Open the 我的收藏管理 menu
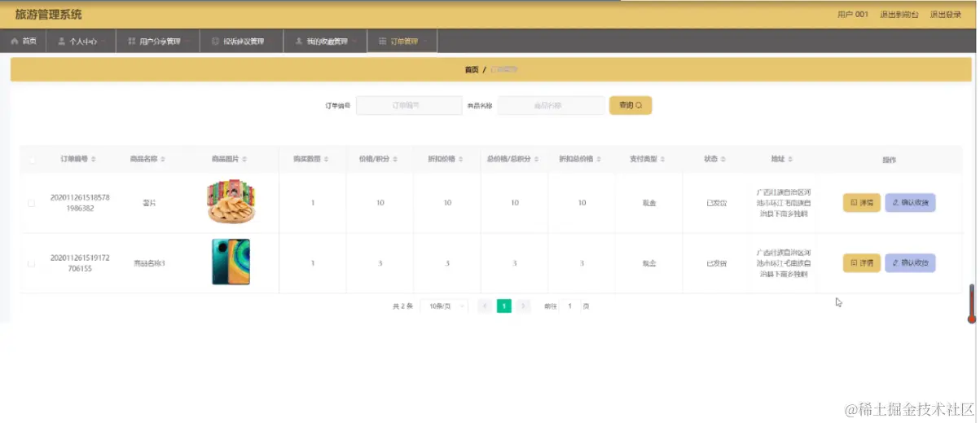Screen dimensions: 980x423 point(325,41)
